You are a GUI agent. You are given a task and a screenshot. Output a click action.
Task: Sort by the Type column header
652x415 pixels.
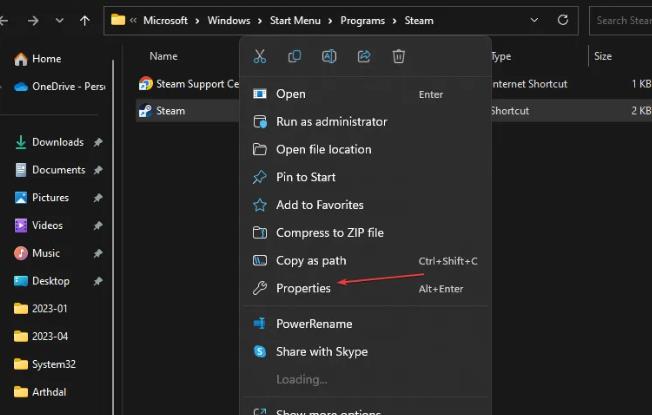[501, 57]
